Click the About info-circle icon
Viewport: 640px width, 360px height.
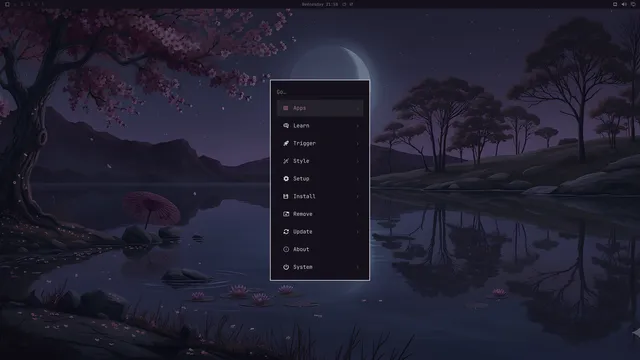[286, 249]
